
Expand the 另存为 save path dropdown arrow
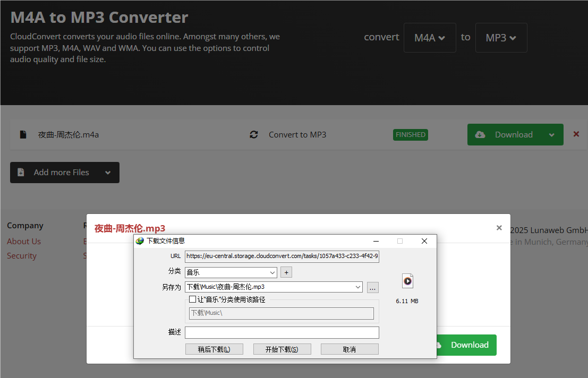tap(359, 287)
